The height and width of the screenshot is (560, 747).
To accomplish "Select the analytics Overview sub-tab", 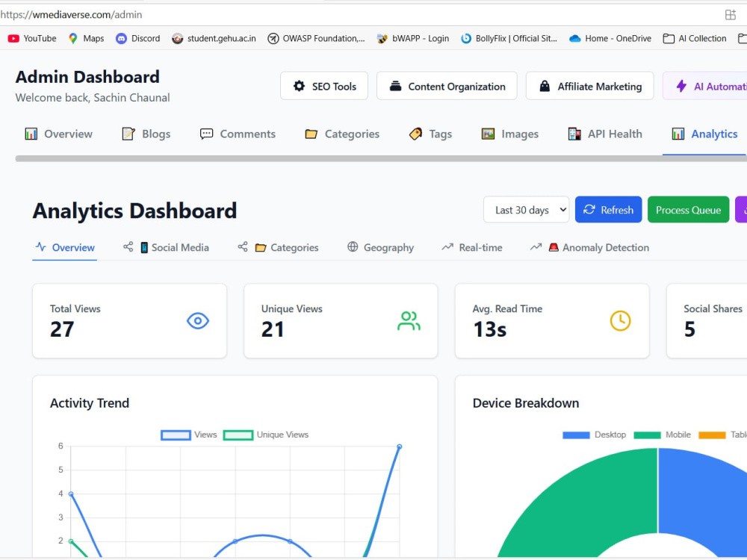I will pos(65,248).
